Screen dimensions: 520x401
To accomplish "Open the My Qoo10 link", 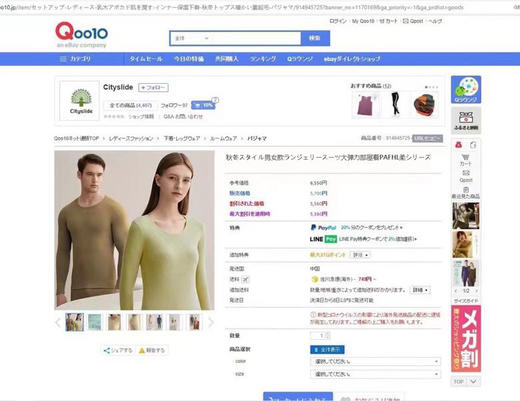I will point(363,21).
